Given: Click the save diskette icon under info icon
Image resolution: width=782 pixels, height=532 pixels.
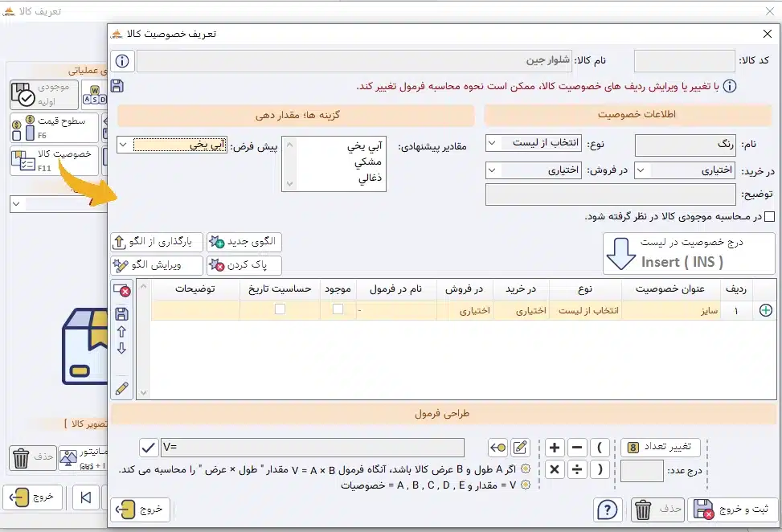Looking at the screenshot, I should coord(117,86).
